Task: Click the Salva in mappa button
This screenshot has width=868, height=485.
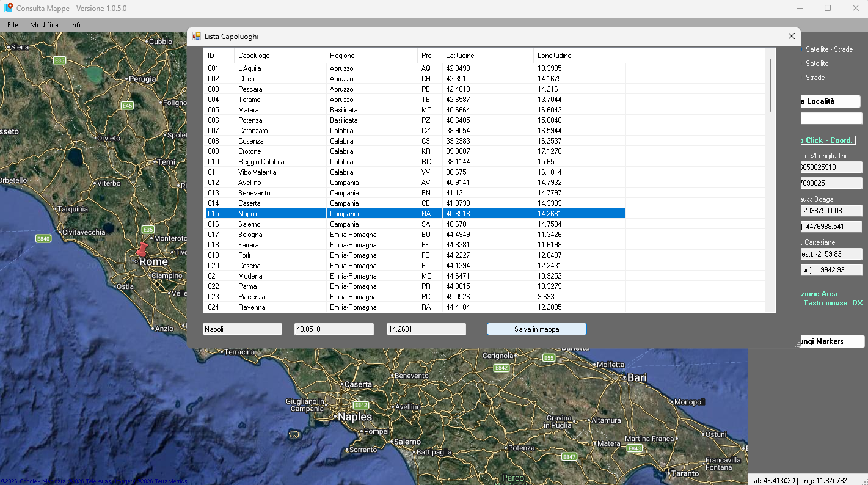Action: (x=537, y=329)
